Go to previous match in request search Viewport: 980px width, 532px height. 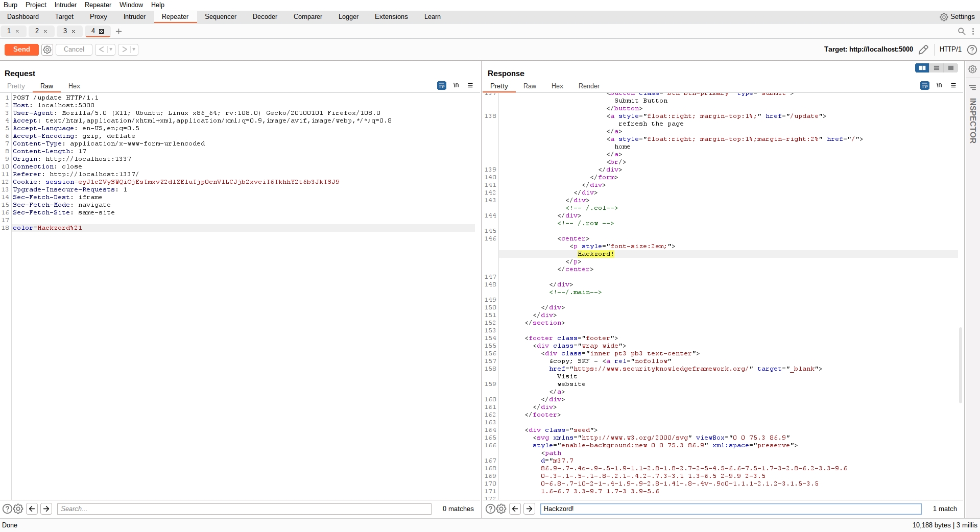point(32,509)
